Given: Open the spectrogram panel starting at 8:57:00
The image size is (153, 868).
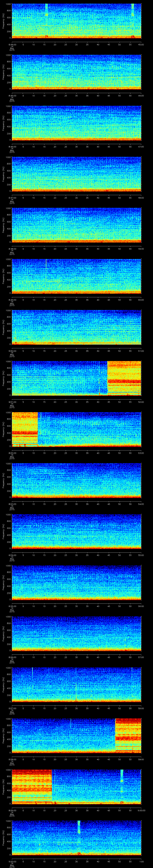Looking at the screenshot, I should tap(77, 685).
